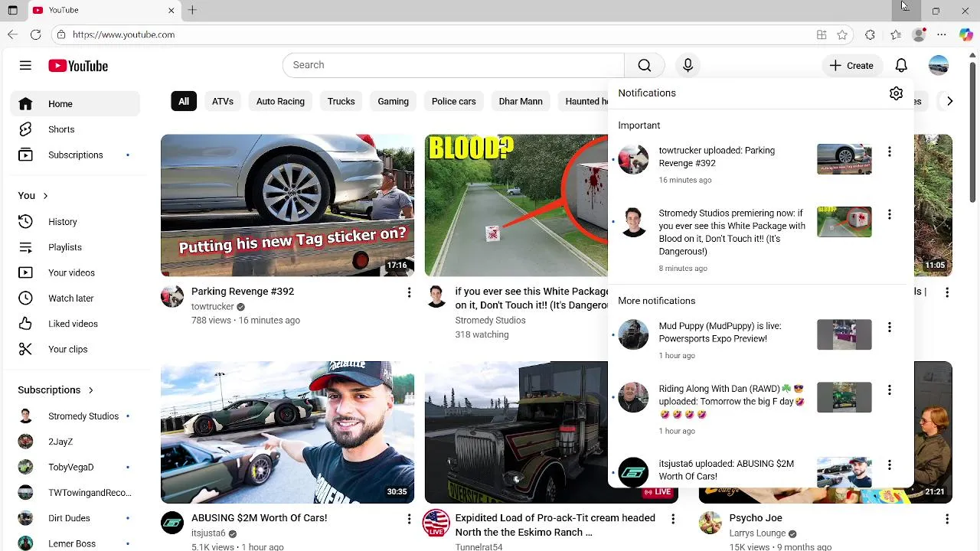Start voice search with microphone
The height and width of the screenshot is (551, 980).
pos(688,65)
